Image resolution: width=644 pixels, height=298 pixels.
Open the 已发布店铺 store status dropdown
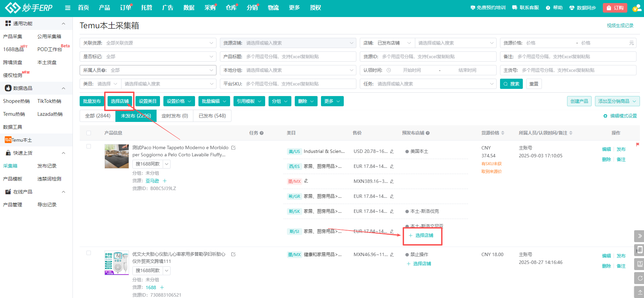(x=394, y=43)
